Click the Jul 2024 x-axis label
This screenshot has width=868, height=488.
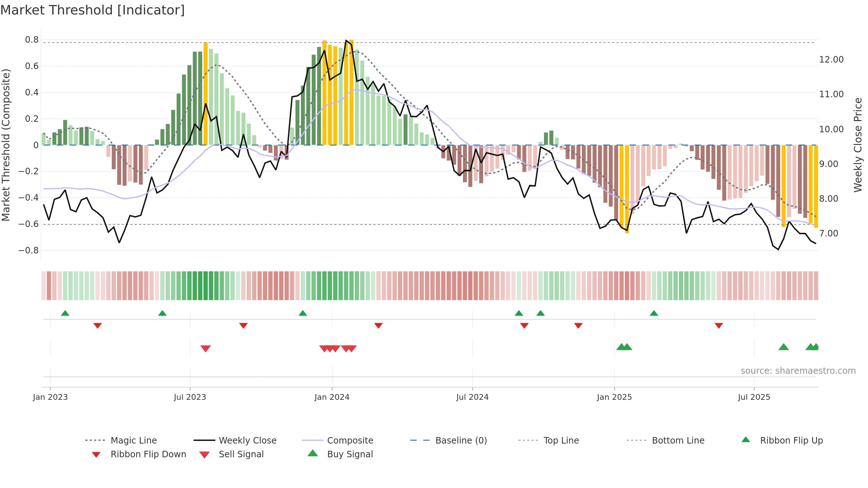click(472, 397)
